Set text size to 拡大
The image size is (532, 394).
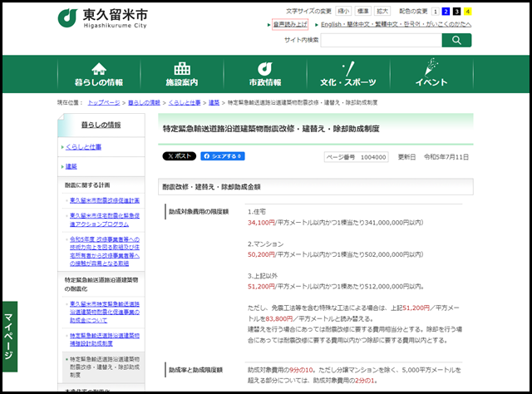tap(382, 11)
